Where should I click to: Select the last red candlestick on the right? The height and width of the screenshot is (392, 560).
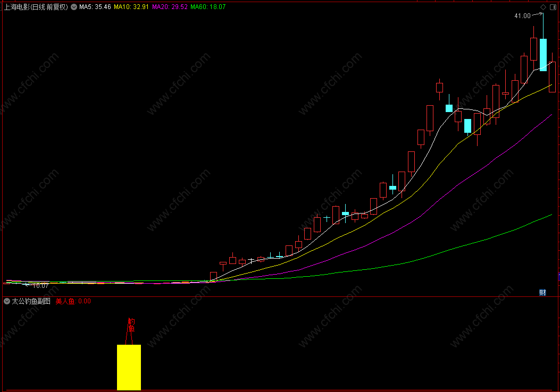[x=552, y=76]
